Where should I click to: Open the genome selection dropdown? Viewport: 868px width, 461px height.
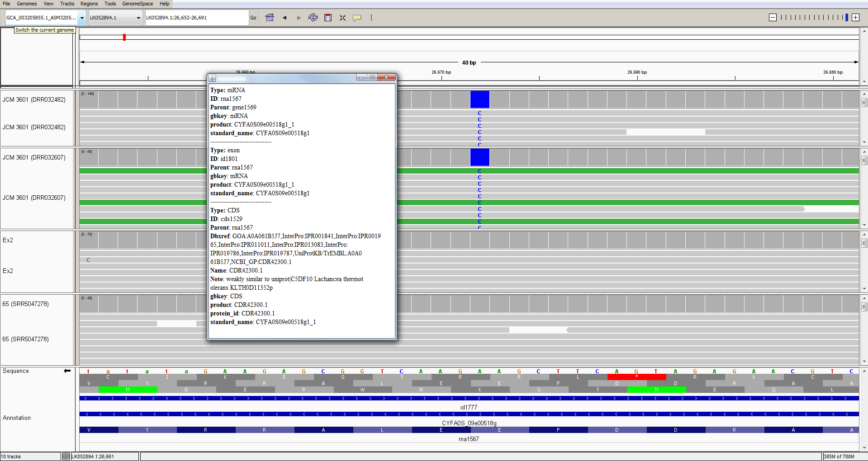82,18
